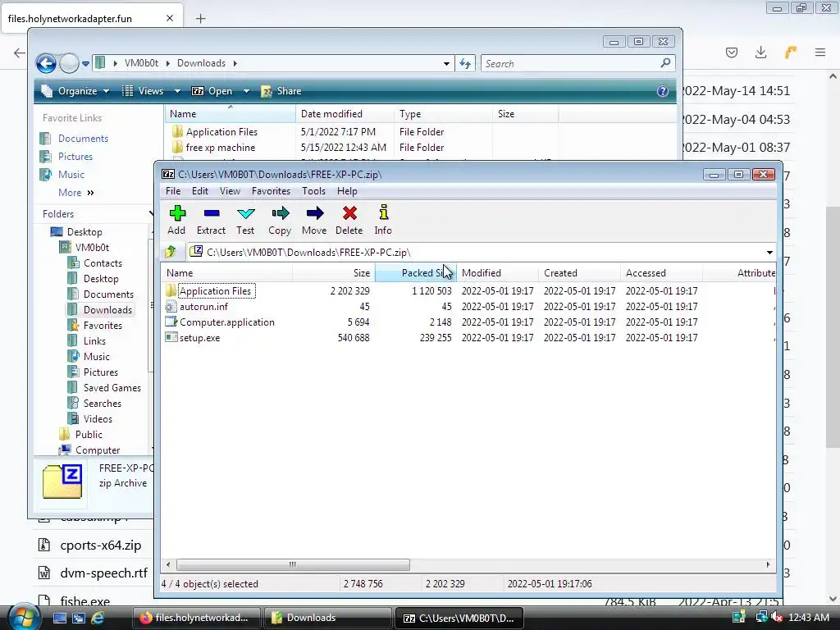The height and width of the screenshot is (630, 840).
Task: Open Info from the 7-Zip toolbar
Action: (383, 220)
